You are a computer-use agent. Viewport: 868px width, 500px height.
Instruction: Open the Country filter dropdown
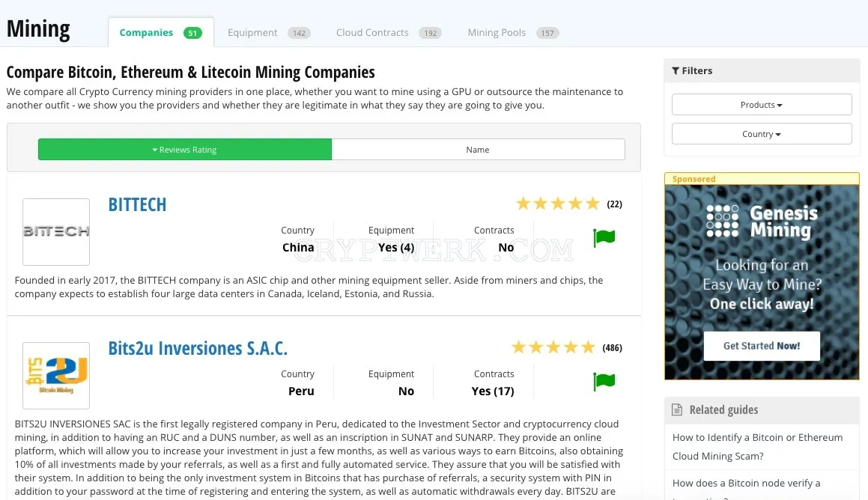point(762,134)
